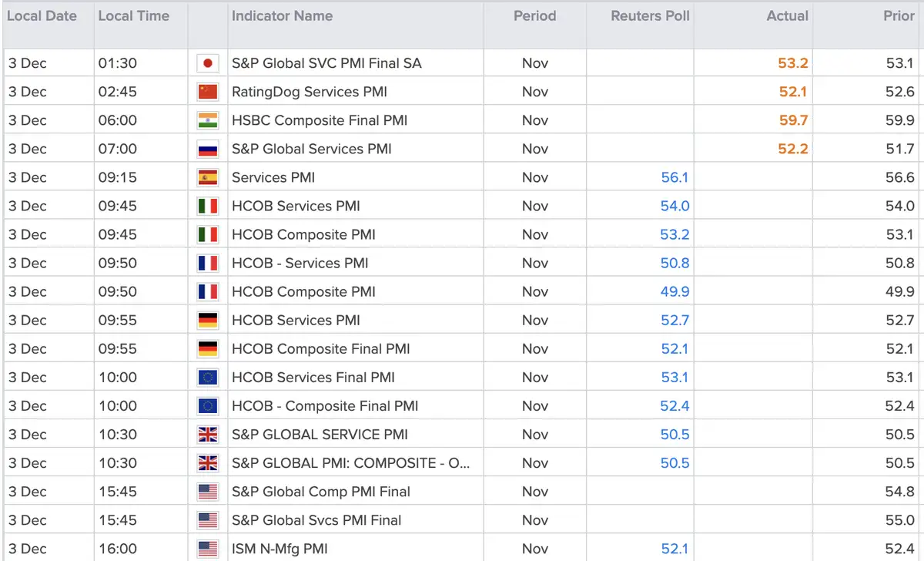Viewport: 924px width, 561px height.
Task: Click the Spain flag icon
Action: [208, 177]
